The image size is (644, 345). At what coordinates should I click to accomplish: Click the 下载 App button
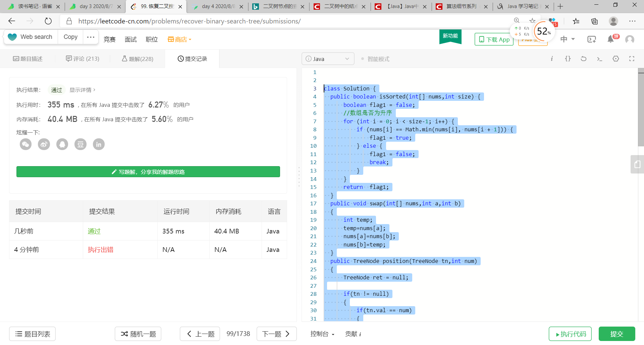coord(494,39)
